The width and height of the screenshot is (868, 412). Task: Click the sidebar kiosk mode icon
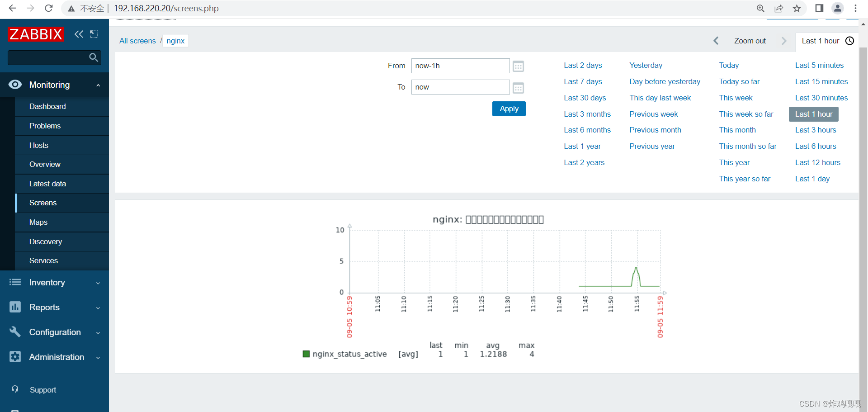[x=94, y=34]
